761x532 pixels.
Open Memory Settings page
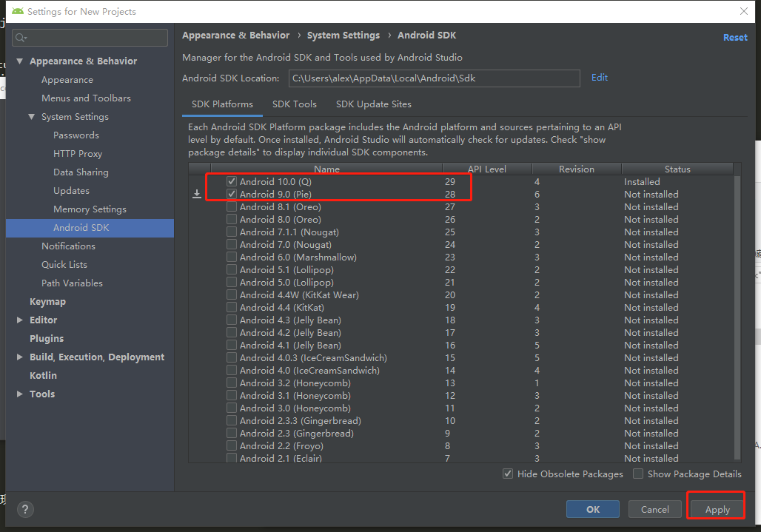[x=90, y=209]
